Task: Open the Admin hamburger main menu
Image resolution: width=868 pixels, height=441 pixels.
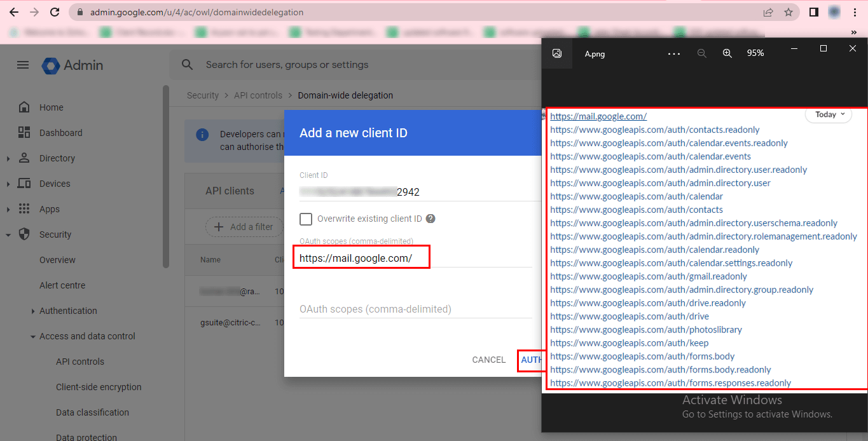Action: [23, 65]
